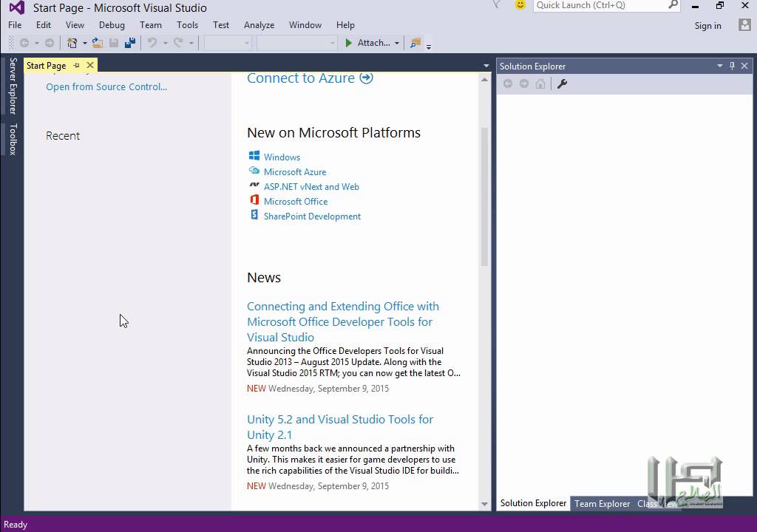Open the toolbar overflow options arrow
The height and width of the screenshot is (532, 757).
click(x=428, y=47)
